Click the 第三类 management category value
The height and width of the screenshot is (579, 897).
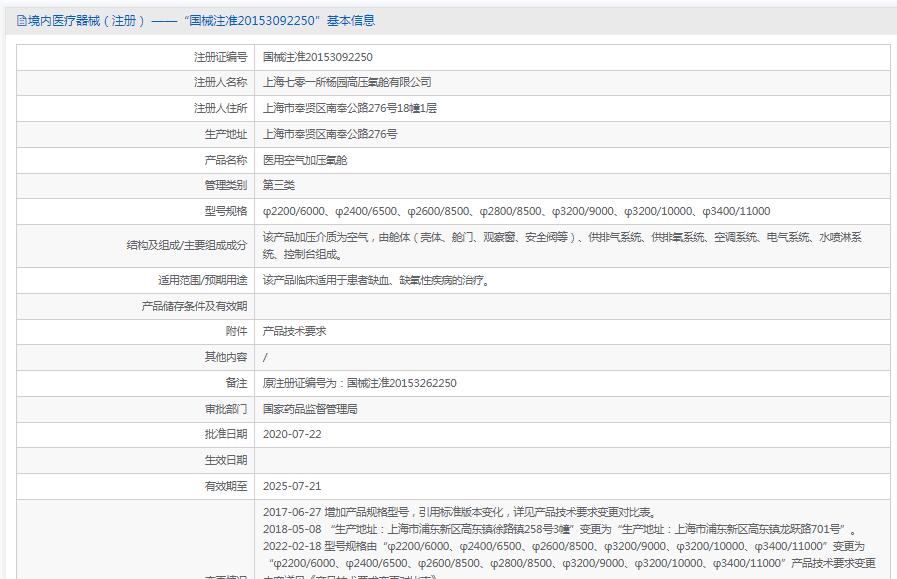pos(279,185)
